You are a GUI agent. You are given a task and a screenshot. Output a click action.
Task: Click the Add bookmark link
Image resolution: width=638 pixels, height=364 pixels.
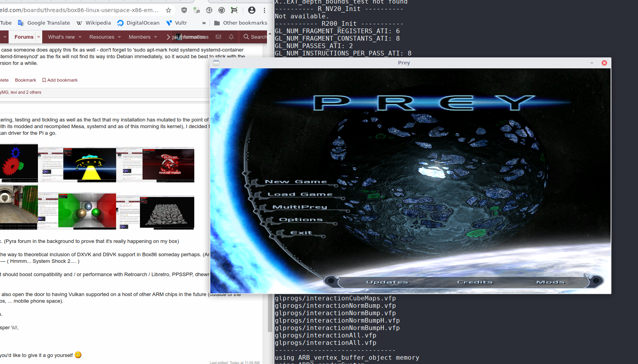(x=60, y=80)
